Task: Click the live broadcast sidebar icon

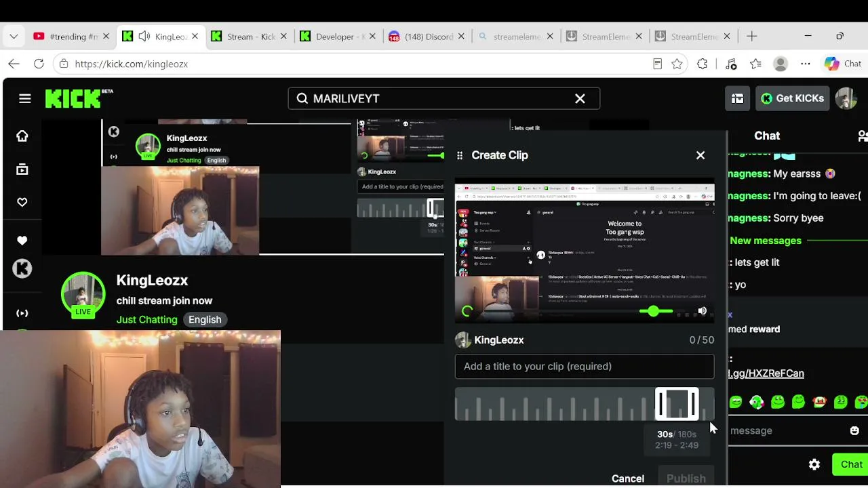Action: pos(22,313)
